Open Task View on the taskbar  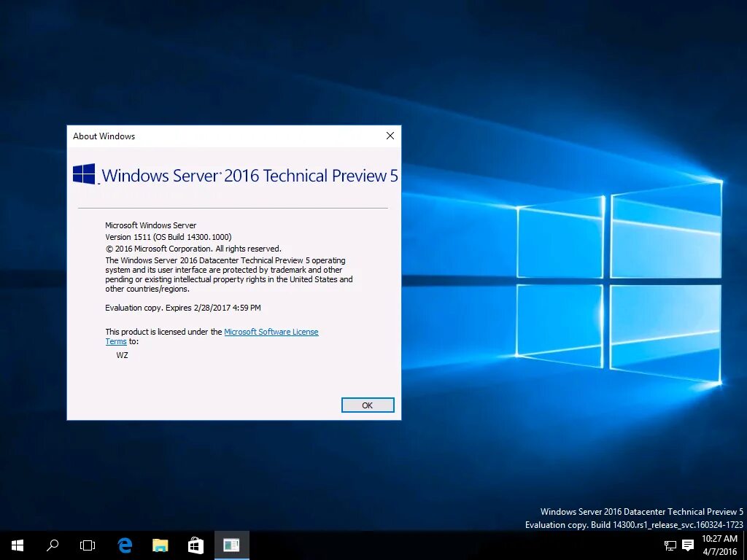coord(88,545)
